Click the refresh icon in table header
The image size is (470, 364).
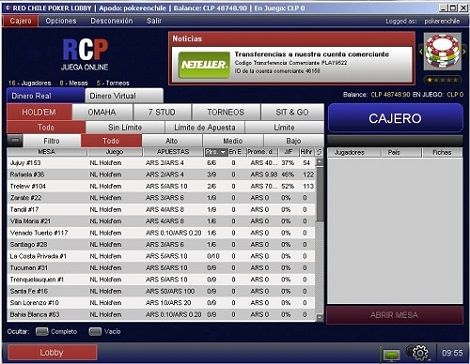[319, 152]
